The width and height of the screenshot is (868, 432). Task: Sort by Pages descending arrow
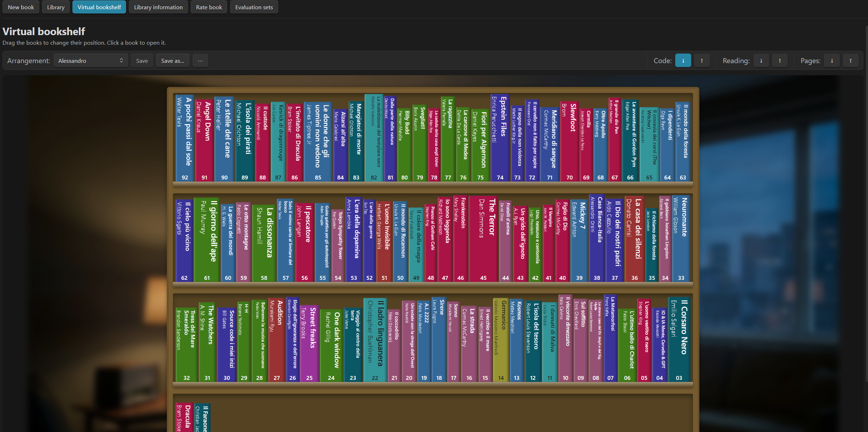click(831, 61)
